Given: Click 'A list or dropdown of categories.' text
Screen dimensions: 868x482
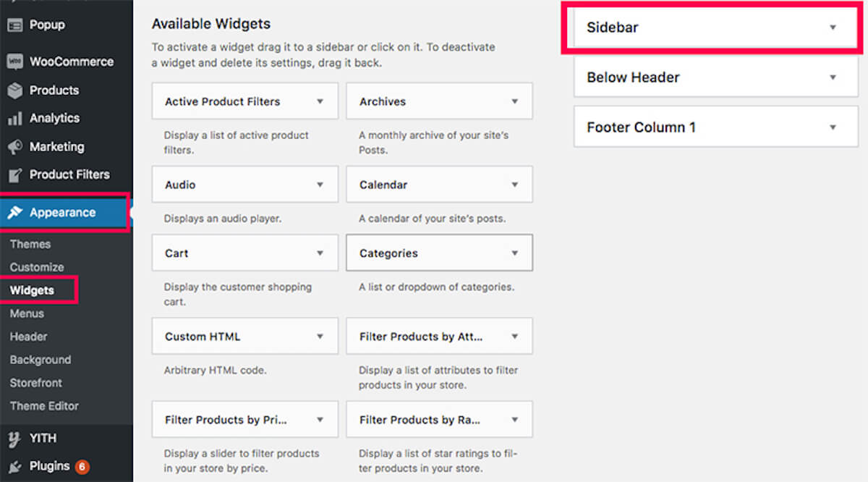Looking at the screenshot, I should click(x=437, y=287).
